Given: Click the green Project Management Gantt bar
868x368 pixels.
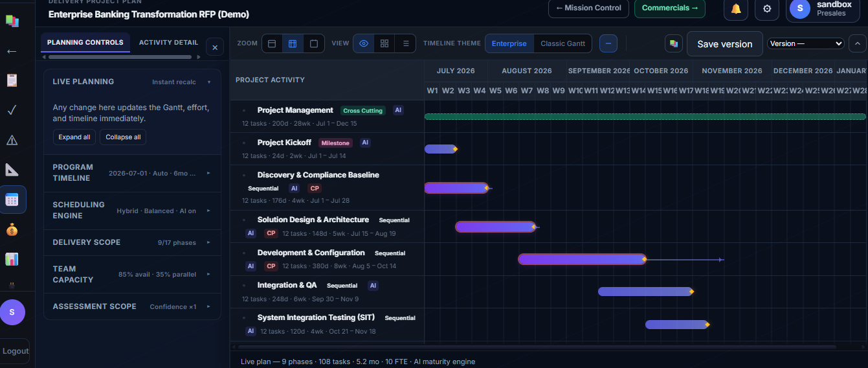Looking at the screenshot, I should (x=645, y=117).
